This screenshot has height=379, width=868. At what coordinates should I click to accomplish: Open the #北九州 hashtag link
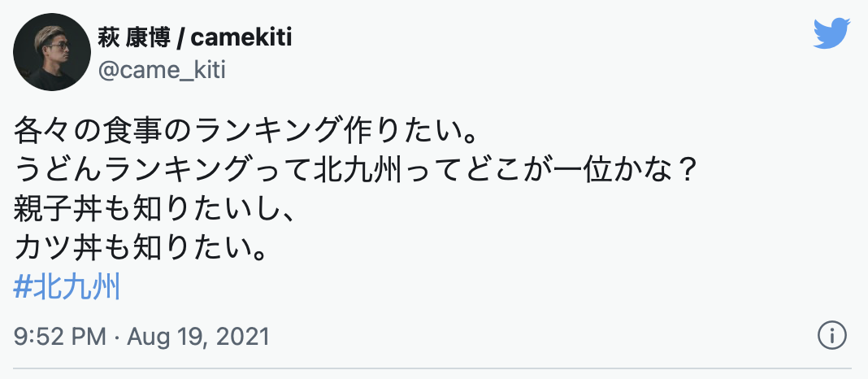(67, 287)
